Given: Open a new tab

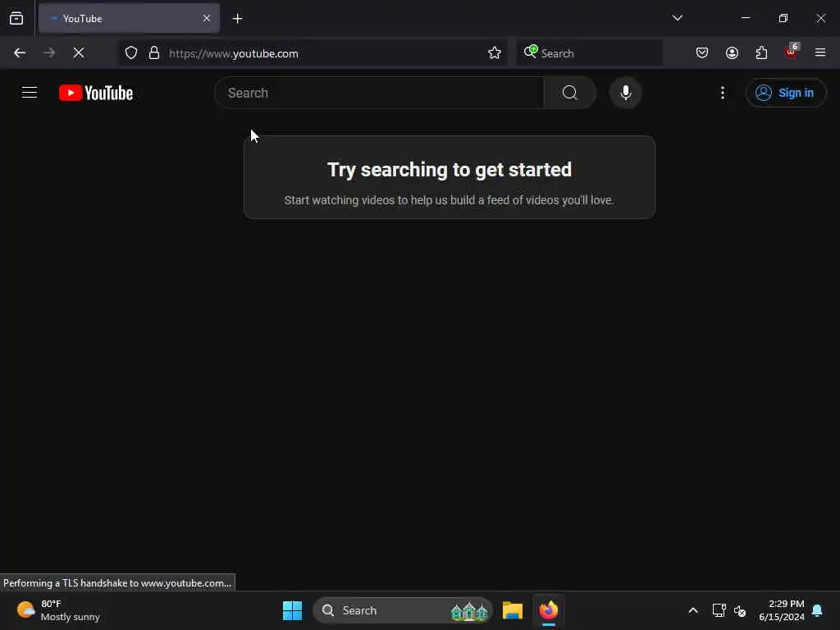Looking at the screenshot, I should click(237, 19).
